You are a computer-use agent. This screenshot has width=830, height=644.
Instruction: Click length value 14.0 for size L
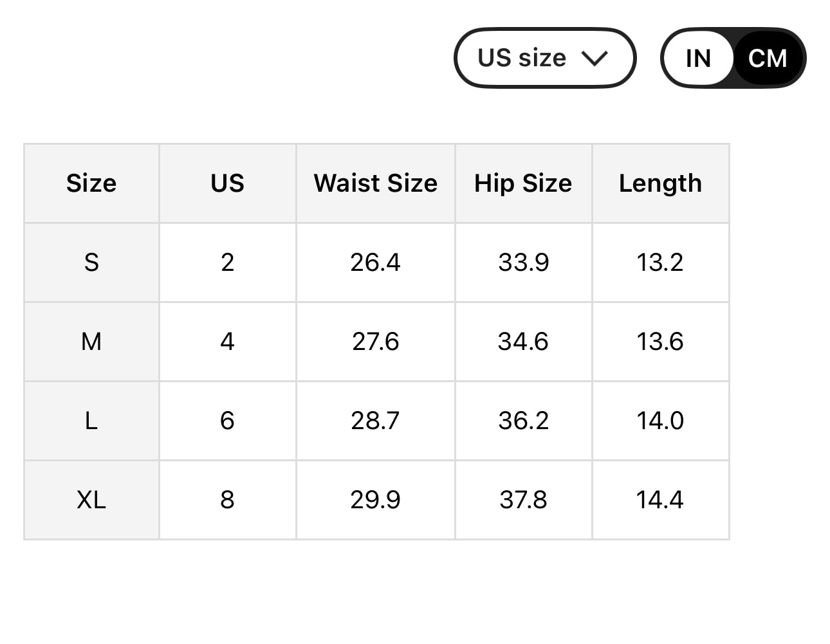(x=660, y=421)
